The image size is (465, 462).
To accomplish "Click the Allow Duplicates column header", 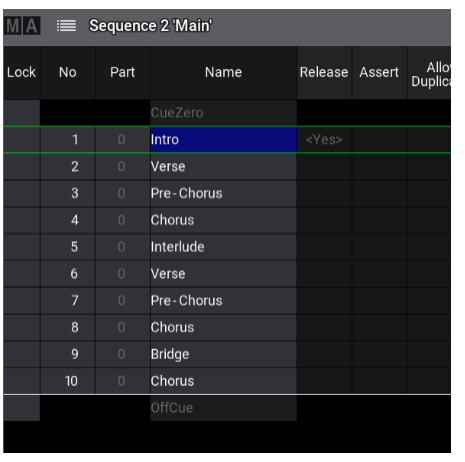I will 429,72.
